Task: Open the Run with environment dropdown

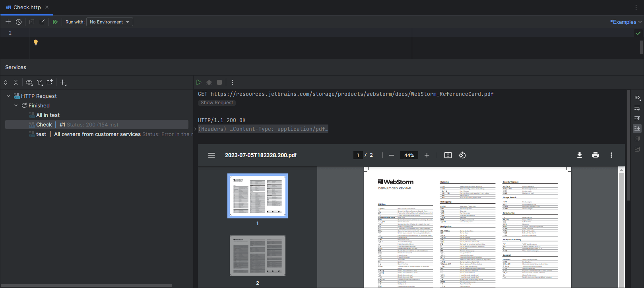Action: 109,22
